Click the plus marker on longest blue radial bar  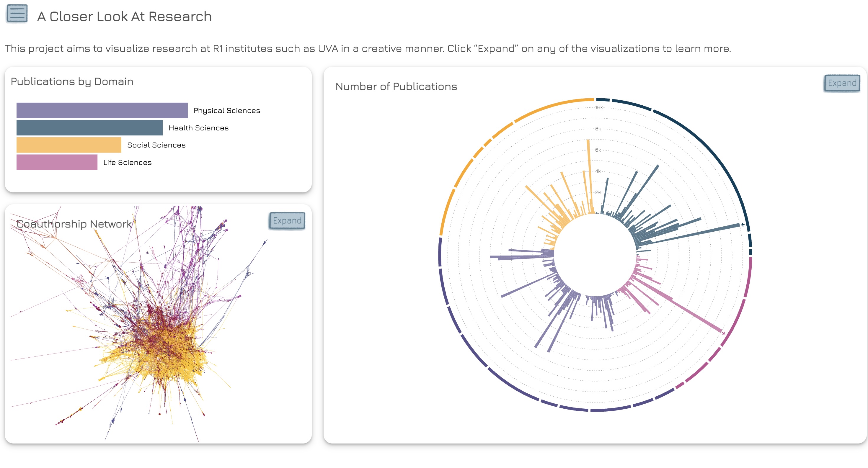click(x=742, y=225)
